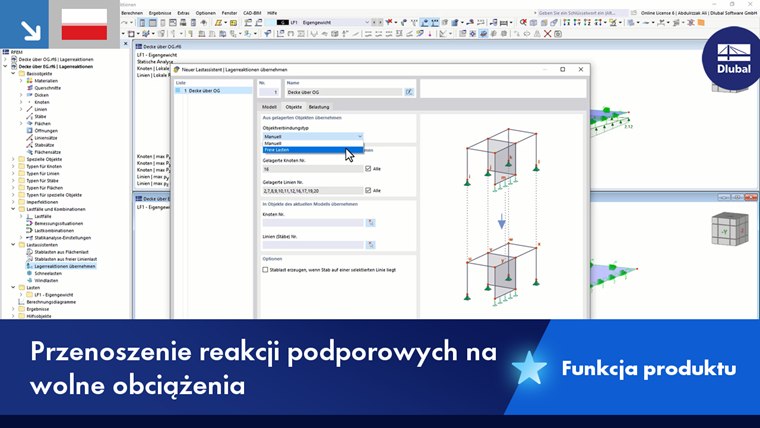The image size is (760, 428).
Task: Select Materialien in the navigator tree
Action: [46, 81]
